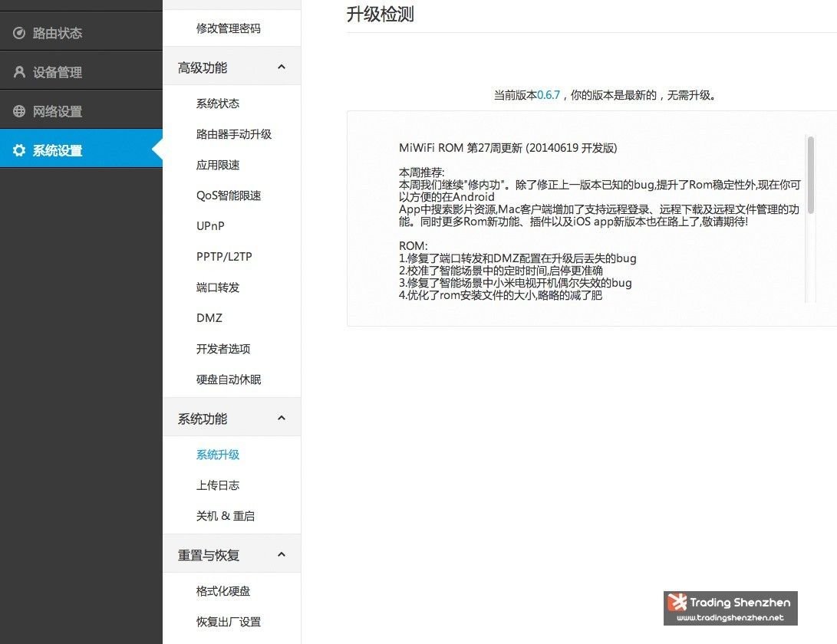
Task: Open PPTP/L2TP settings
Action: point(224,257)
